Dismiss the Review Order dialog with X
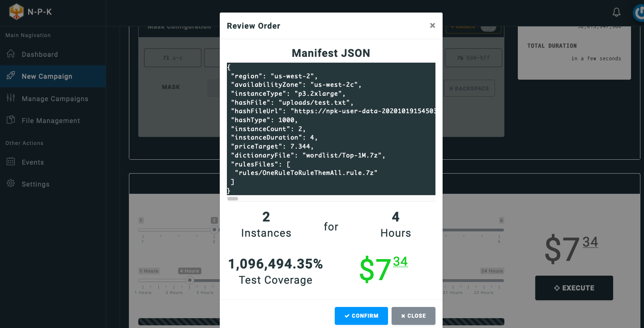644x328 pixels. (432, 26)
